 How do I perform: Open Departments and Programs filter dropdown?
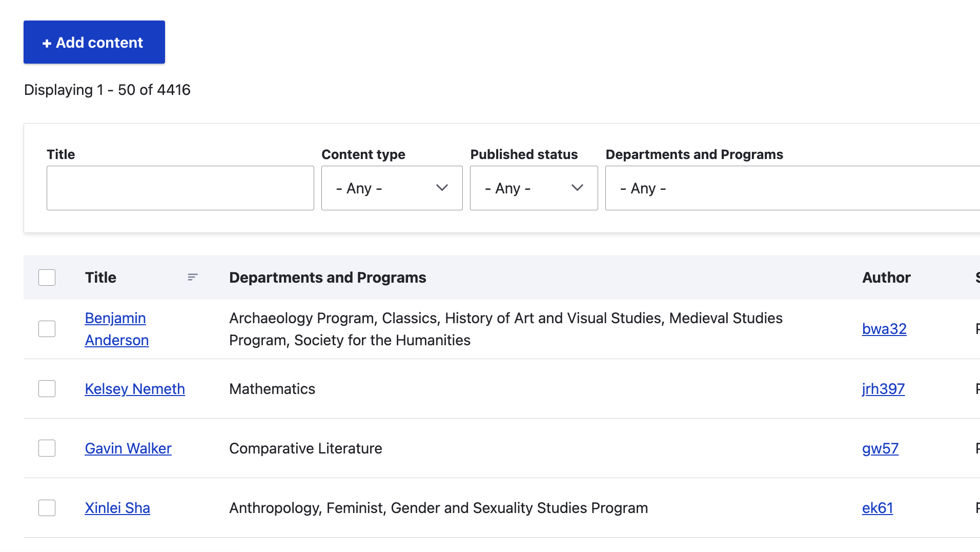(x=792, y=188)
